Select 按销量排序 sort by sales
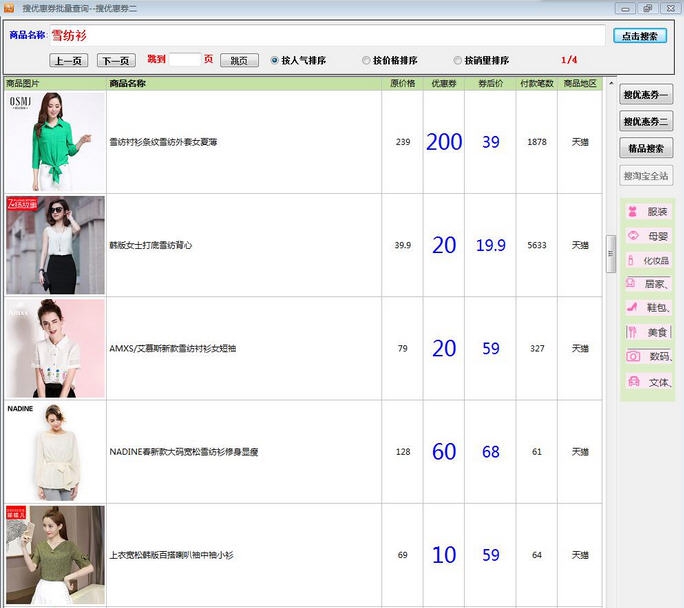Screen dimensions: 684x608 [458, 60]
